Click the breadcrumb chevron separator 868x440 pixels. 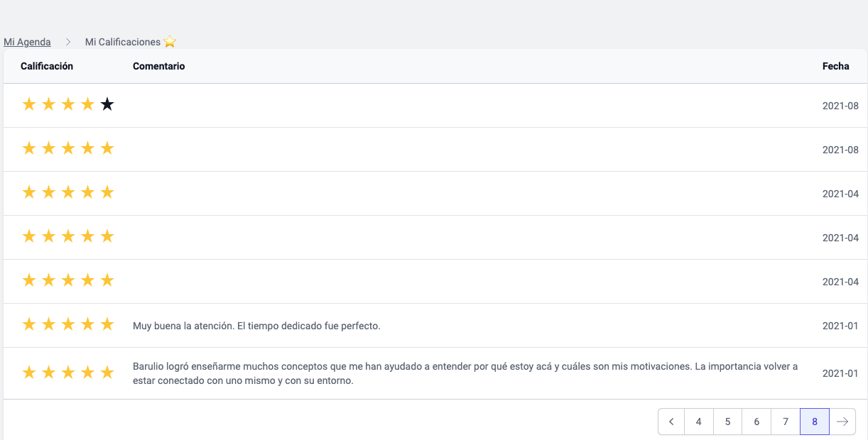point(68,42)
